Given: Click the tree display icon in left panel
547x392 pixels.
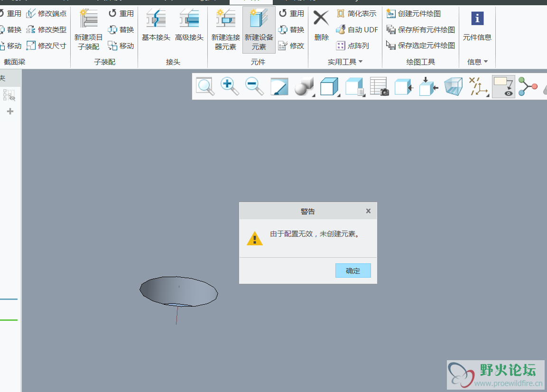Looking at the screenshot, I should click(x=9, y=95).
